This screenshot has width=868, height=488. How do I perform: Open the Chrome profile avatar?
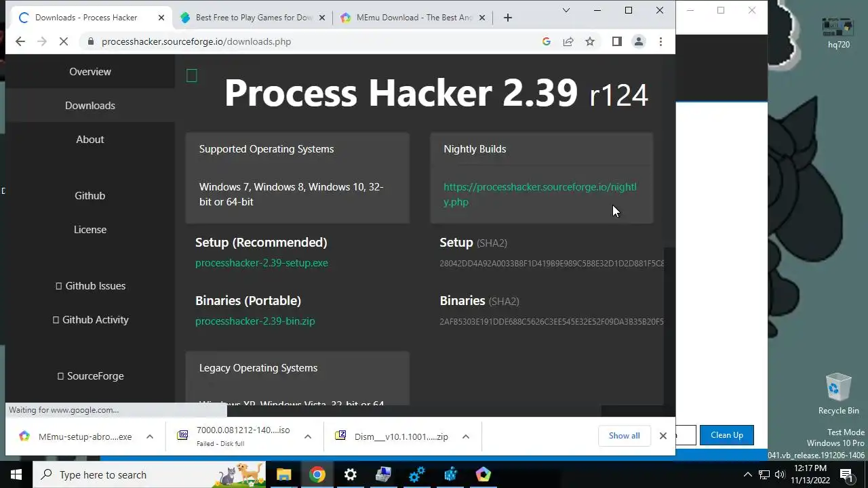click(x=639, y=41)
